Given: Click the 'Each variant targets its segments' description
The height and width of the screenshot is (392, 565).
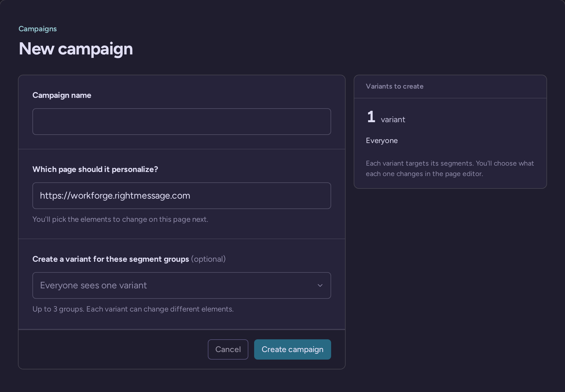Looking at the screenshot, I should [450, 168].
